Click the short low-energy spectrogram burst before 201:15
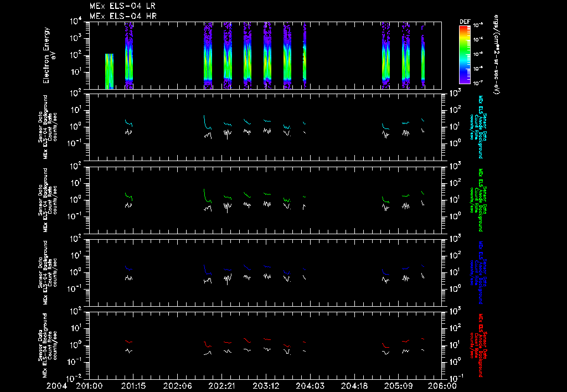 [x=109, y=71]
